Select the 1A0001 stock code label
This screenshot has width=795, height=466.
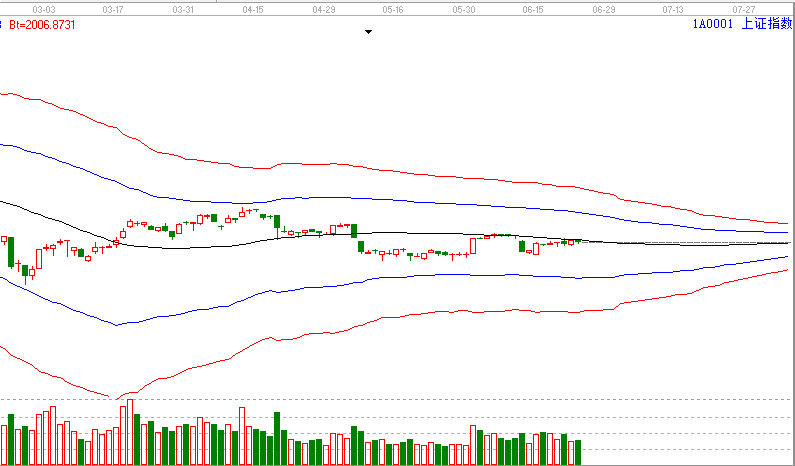(x=712, y=25)
